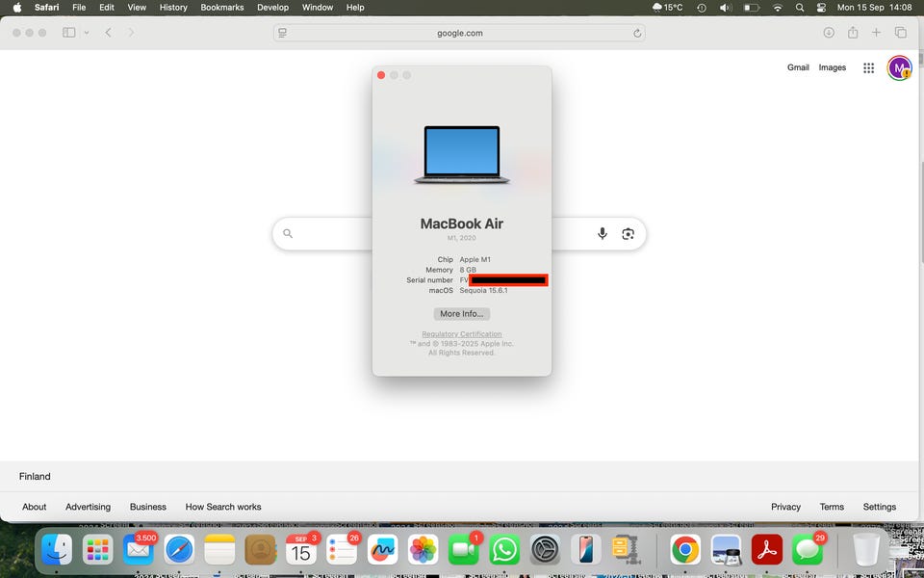Click the google.com address bar
The height and width of the screenshot is (578, 924).
pos(460,33)
